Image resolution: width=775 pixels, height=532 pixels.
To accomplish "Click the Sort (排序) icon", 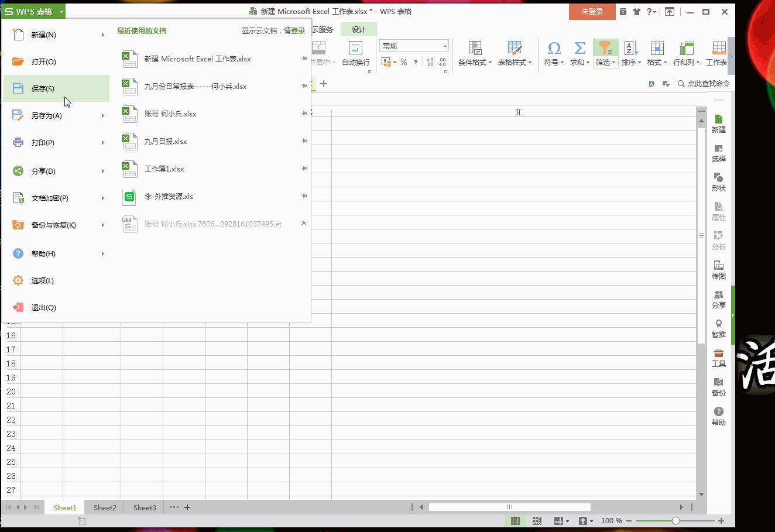I will [630, 48].
